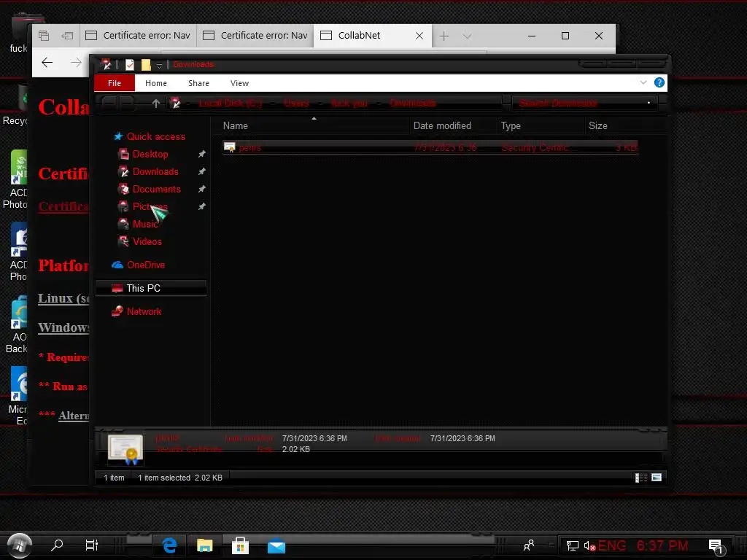
Task: Open Videos in the navigation pane
Action: tap(147, 241)
